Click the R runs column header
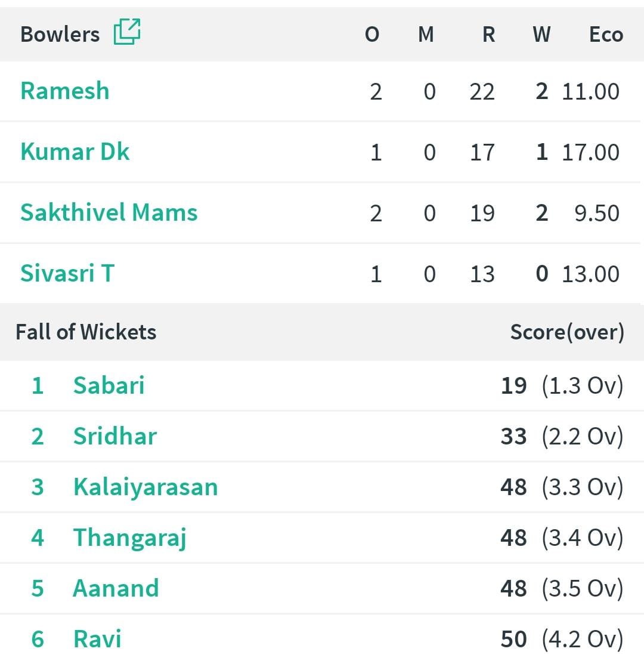644x664 pixels. point(489,34)
